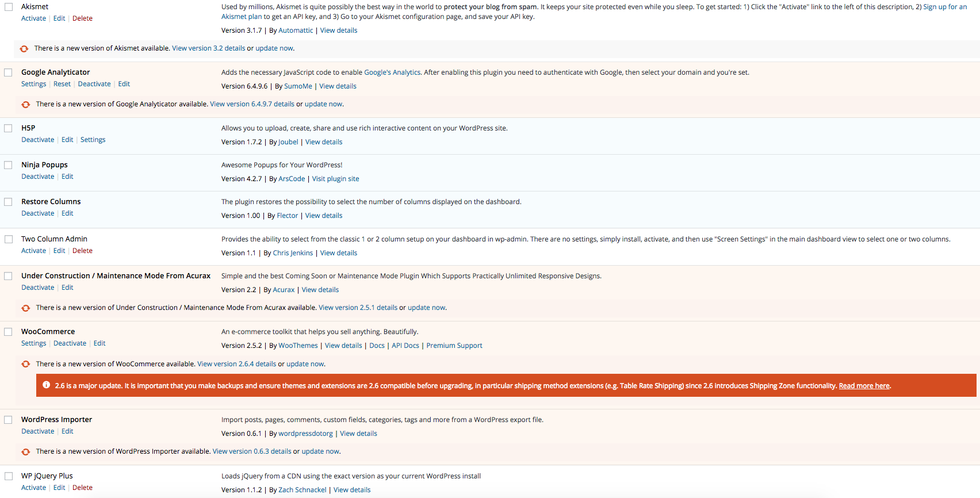The height and width of the screenshot is (498, 980).
Task: Reset the Google Analyticator plugin
Action: pos(62,84)
